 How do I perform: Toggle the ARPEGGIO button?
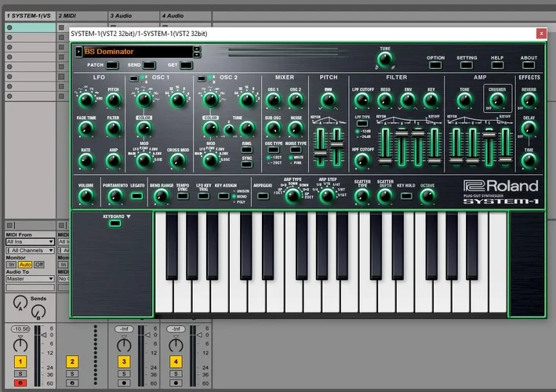[x=263, y=196]
